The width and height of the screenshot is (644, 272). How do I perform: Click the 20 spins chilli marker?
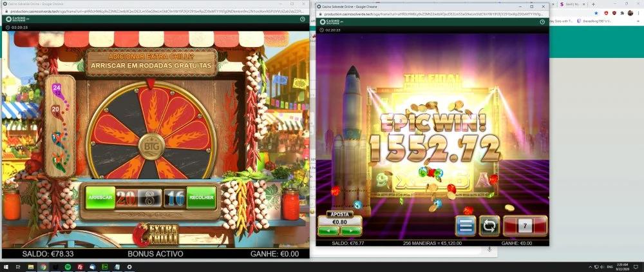pos(57,112)
